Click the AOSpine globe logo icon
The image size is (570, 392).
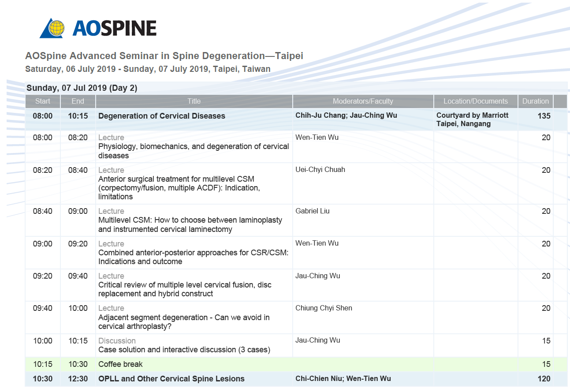[x=52, y=28]
